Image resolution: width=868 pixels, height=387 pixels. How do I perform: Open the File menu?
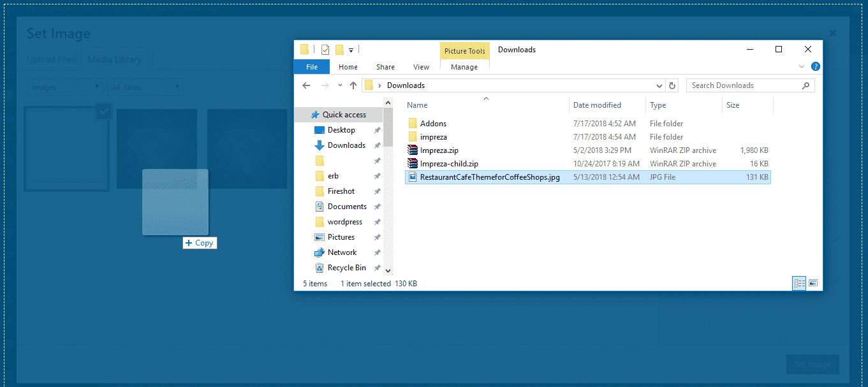pos(312,67)
